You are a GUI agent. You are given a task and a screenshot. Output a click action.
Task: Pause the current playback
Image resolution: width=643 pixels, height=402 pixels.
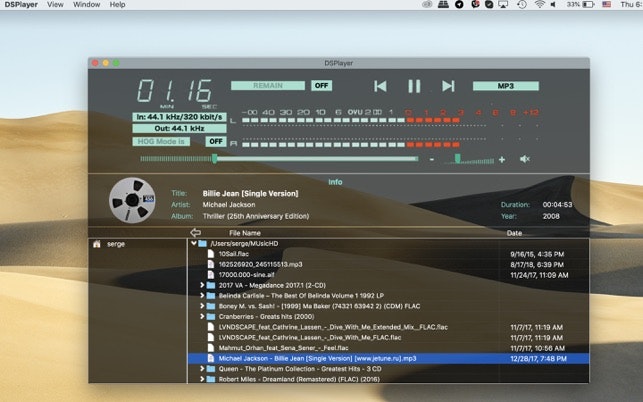click(414, 86)
